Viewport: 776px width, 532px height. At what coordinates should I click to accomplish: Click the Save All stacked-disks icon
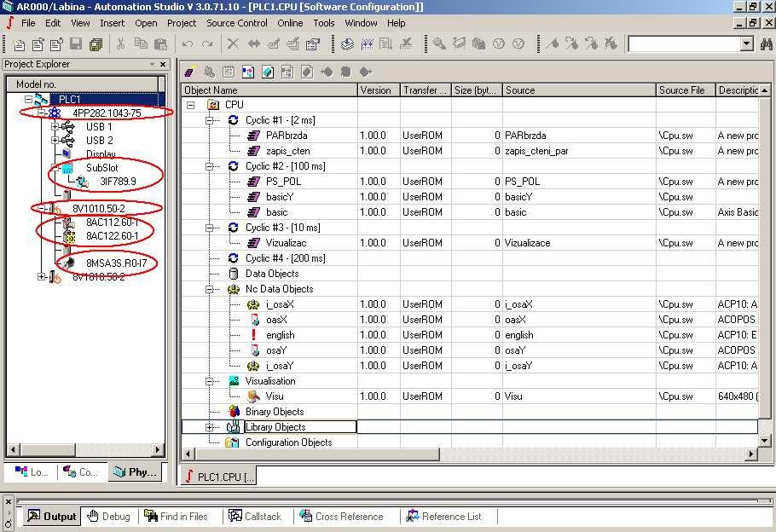pos(96,44)
